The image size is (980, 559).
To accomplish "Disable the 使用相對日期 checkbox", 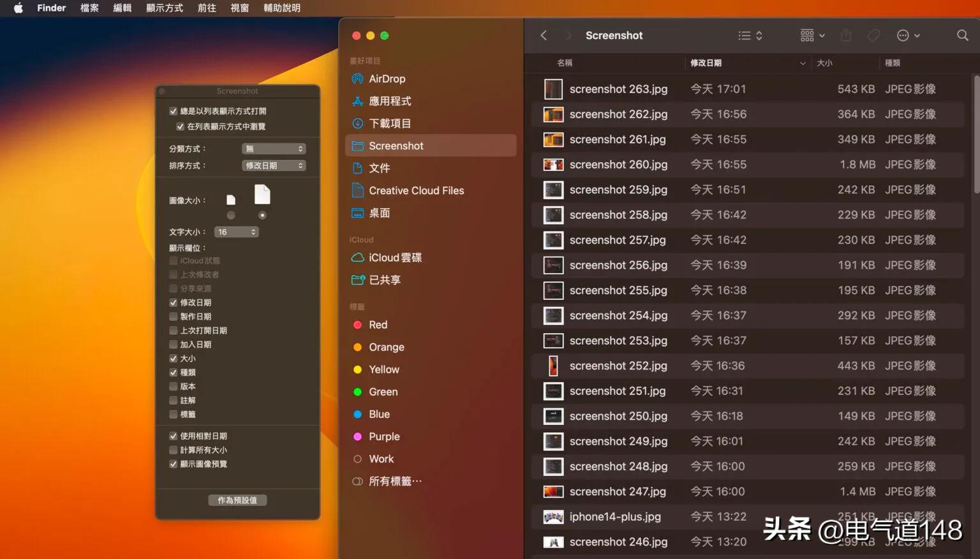I will click(x=174, y=436).
